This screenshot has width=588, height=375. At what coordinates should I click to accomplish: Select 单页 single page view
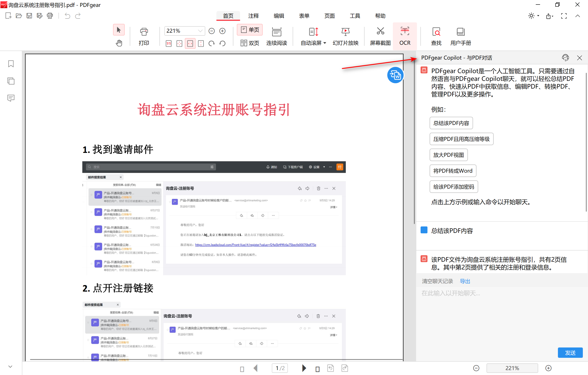tap(250, 30)
